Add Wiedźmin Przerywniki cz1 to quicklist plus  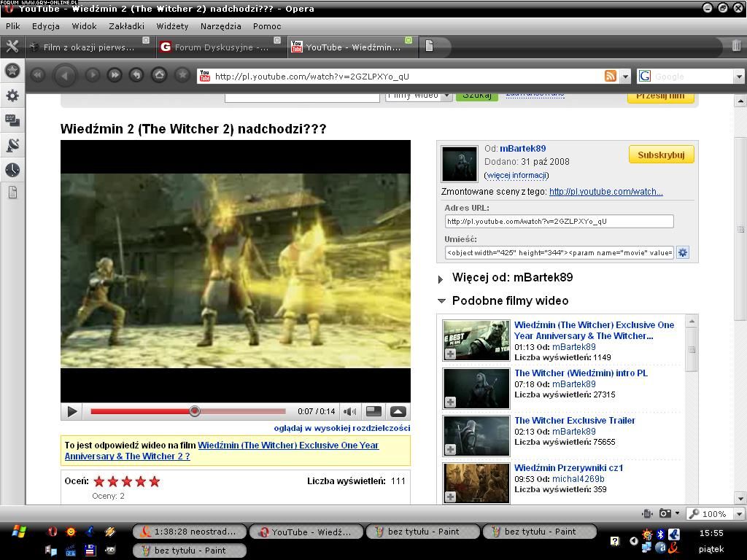click(x=450, y=497)
